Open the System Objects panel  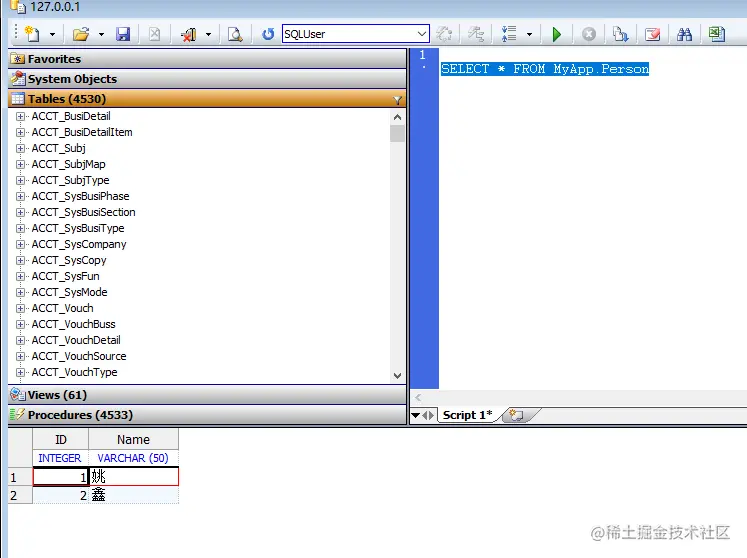coord(207,79)
